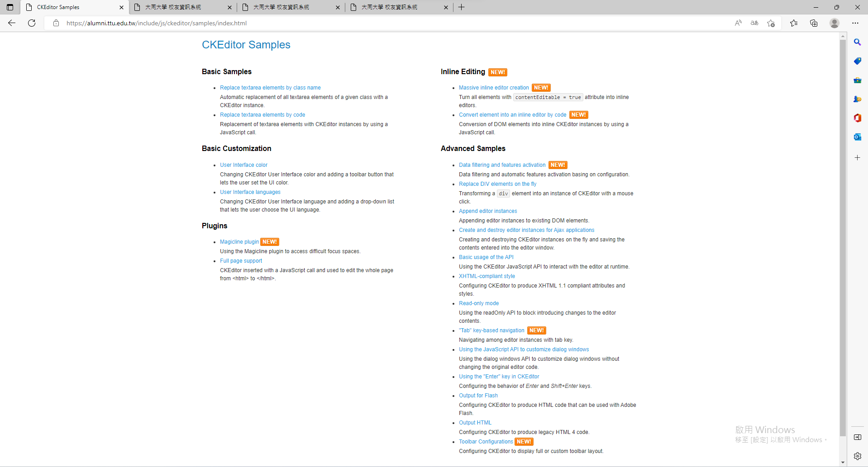Click the 'Basic Customization' section heading
Screen dimensions: 868x467
click(x=237, y=148)
